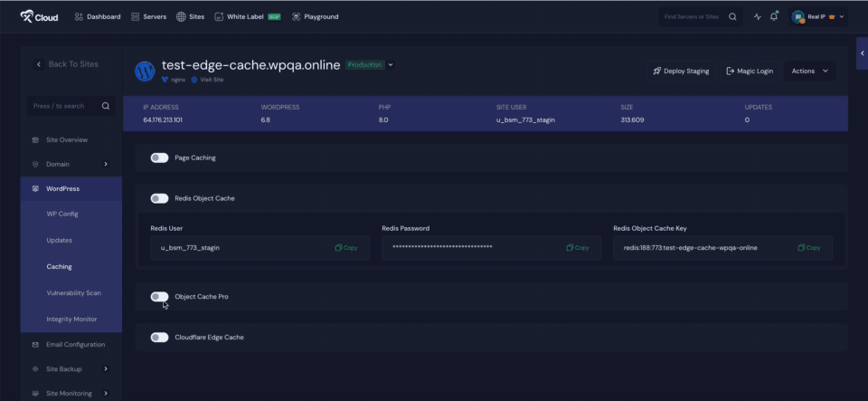
Task: Enable the Page Caching toggle
Action: click(159, 158)
